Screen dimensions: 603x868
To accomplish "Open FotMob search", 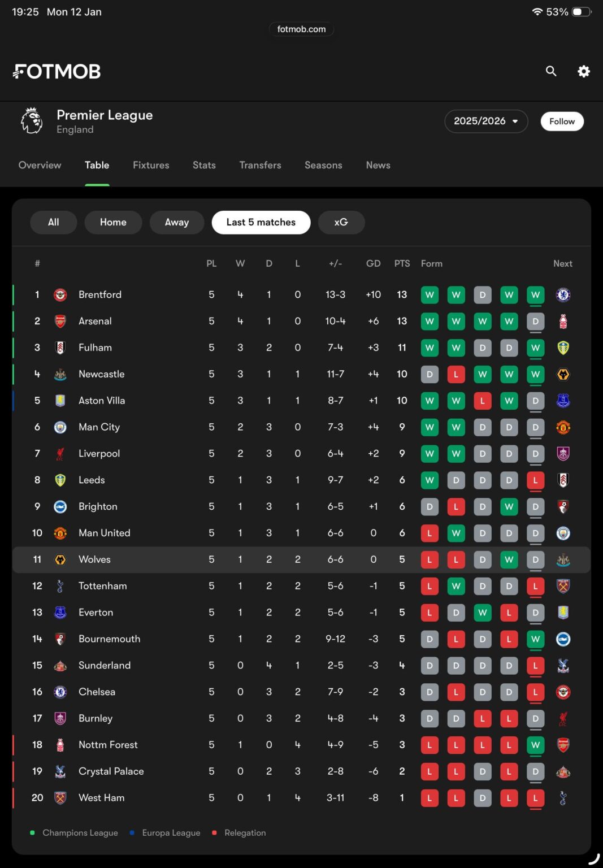I will click(551, 71).
